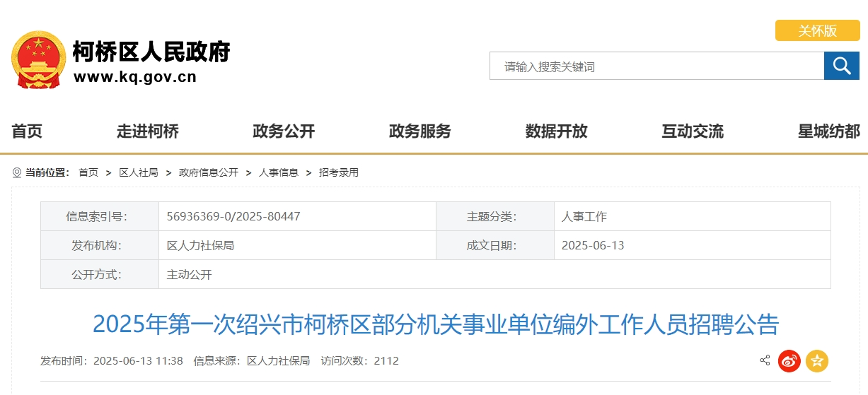Click the 主动公开 disclosure method value

(x=190, y=274)
